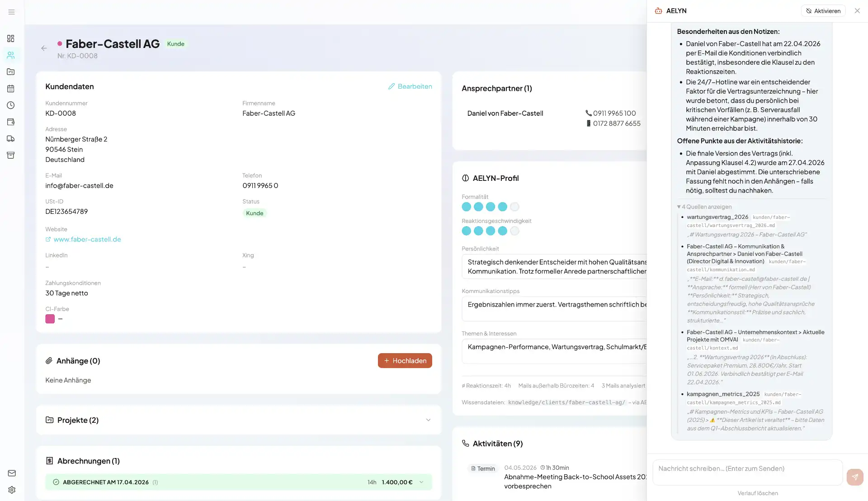Click the invoice icon next to Abrechnungen (1)
This screenshot has width=868, height=501.
click(49, 461)
